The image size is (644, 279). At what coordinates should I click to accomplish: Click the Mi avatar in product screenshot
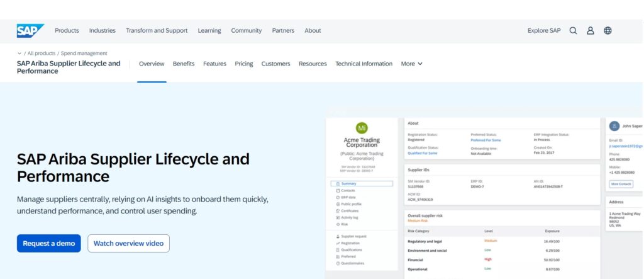pyautogui.click(x=362, y=128)
